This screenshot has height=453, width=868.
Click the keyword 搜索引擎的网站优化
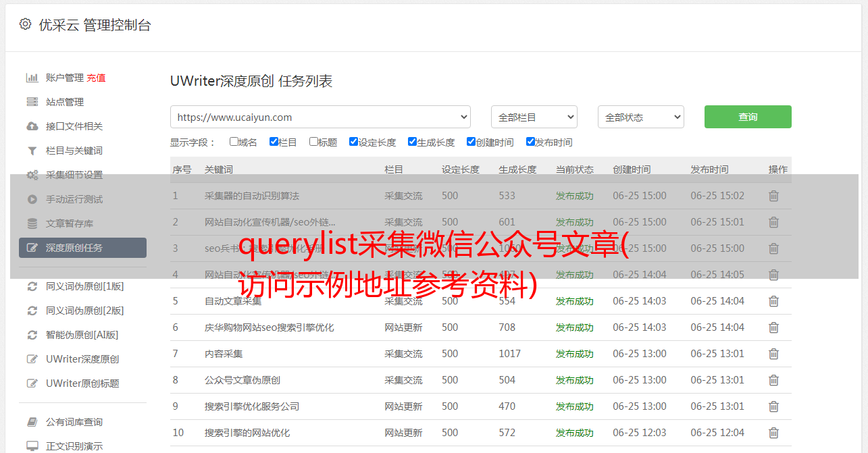tap(247, 433)
